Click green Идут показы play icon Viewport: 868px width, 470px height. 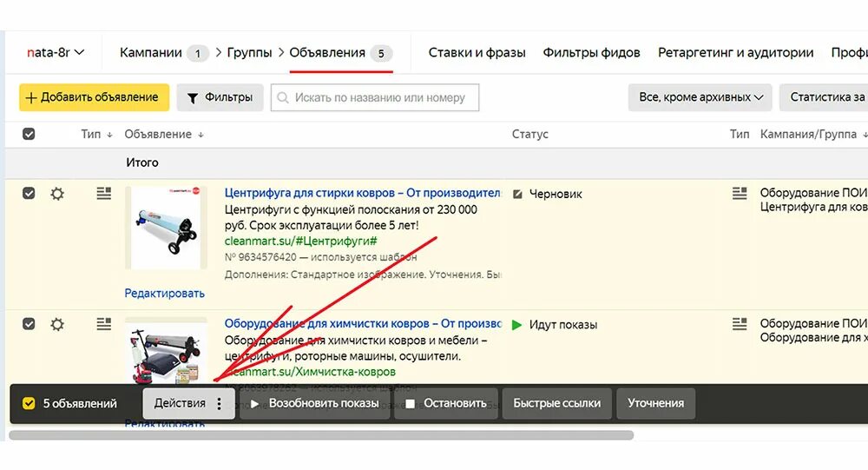point(517,325)
